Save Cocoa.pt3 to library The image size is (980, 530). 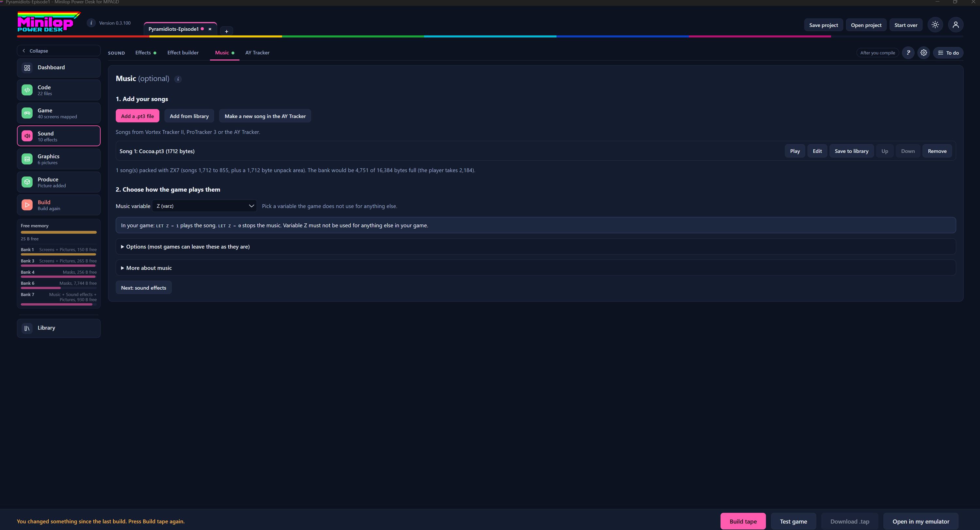pyautogui.click(x=851, y=151)
